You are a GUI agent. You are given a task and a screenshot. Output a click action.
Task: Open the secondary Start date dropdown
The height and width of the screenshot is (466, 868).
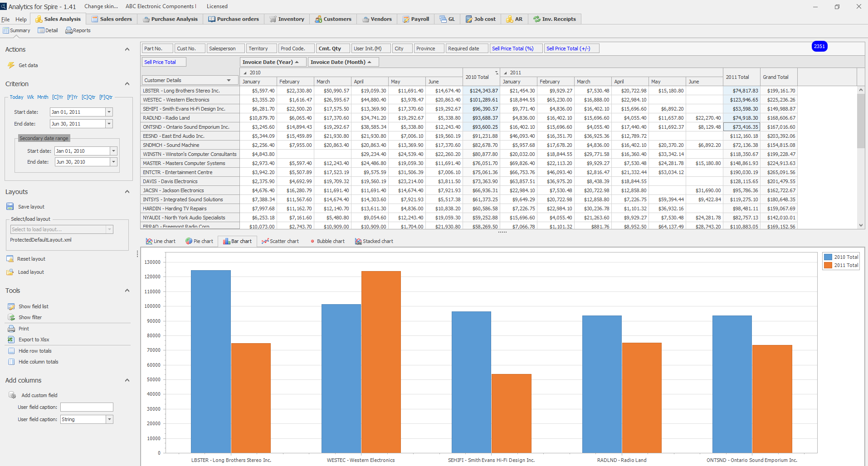113,151
